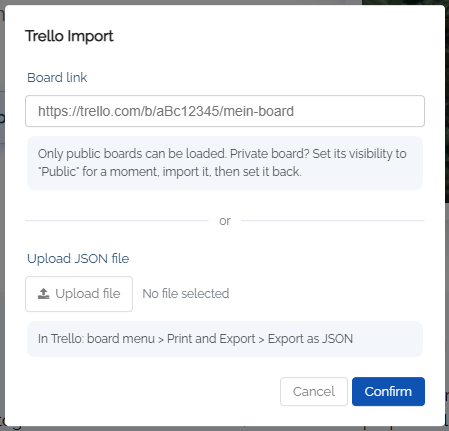Image resolution: width=449 pixels, height=431 pixels.
Task: Select the trello.com placeholder URL text
Action: (x=166, y=111)
